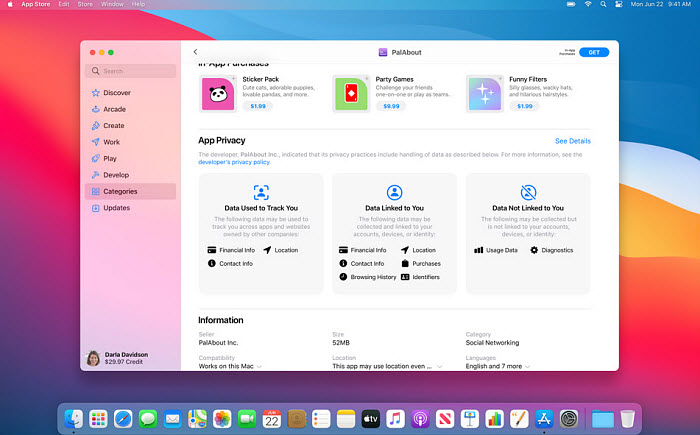This screenshot has height=435, width=700.
Task: Select Categories in the sidebar
Action: click(x=130, y=191)
